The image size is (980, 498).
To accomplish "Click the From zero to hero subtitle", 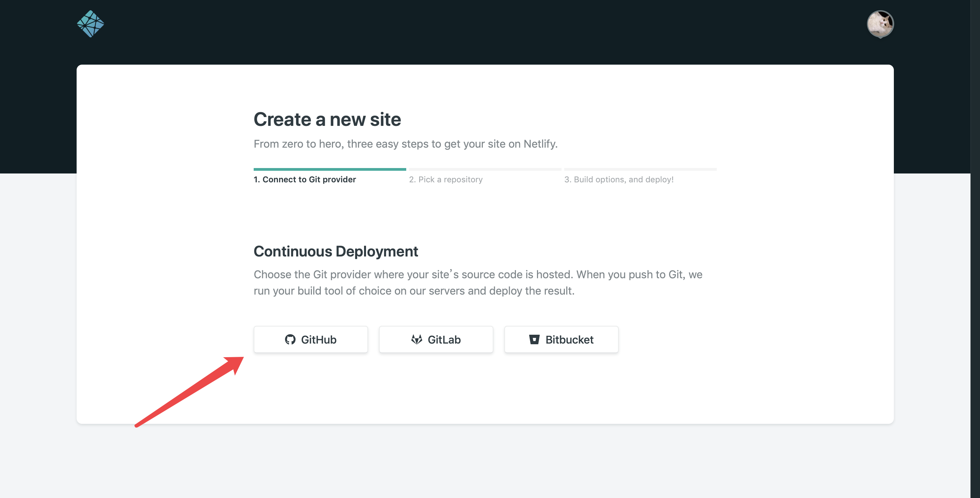I will pos(406,144).
